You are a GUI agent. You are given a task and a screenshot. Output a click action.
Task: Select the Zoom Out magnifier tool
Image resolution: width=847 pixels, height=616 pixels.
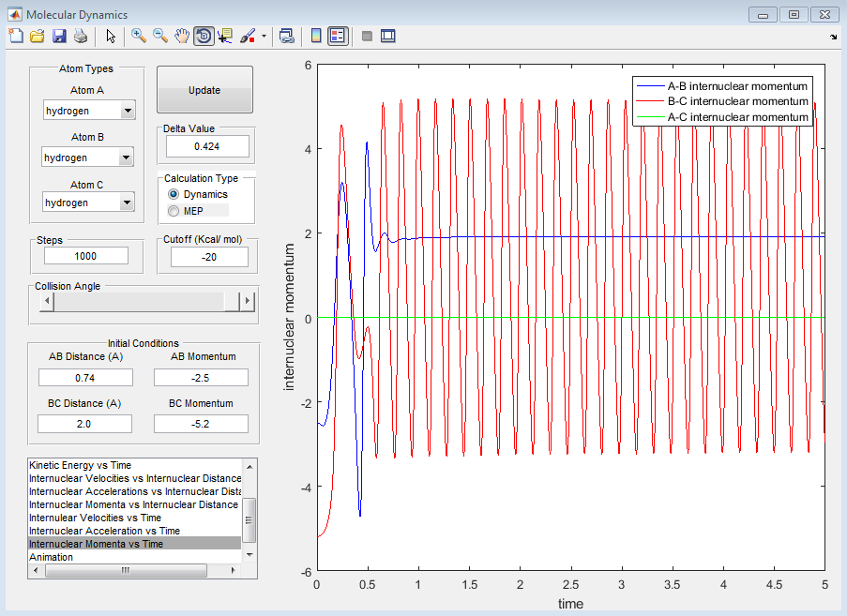point(160,36)
